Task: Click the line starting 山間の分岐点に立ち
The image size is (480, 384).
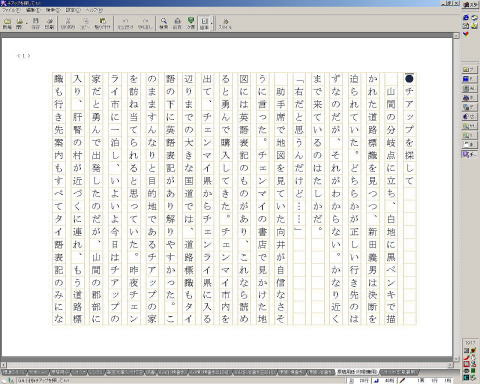Action: (391, 206)
